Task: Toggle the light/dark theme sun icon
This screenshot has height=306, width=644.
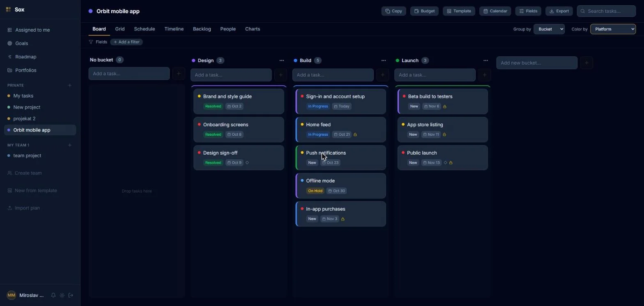Action: 62,295
